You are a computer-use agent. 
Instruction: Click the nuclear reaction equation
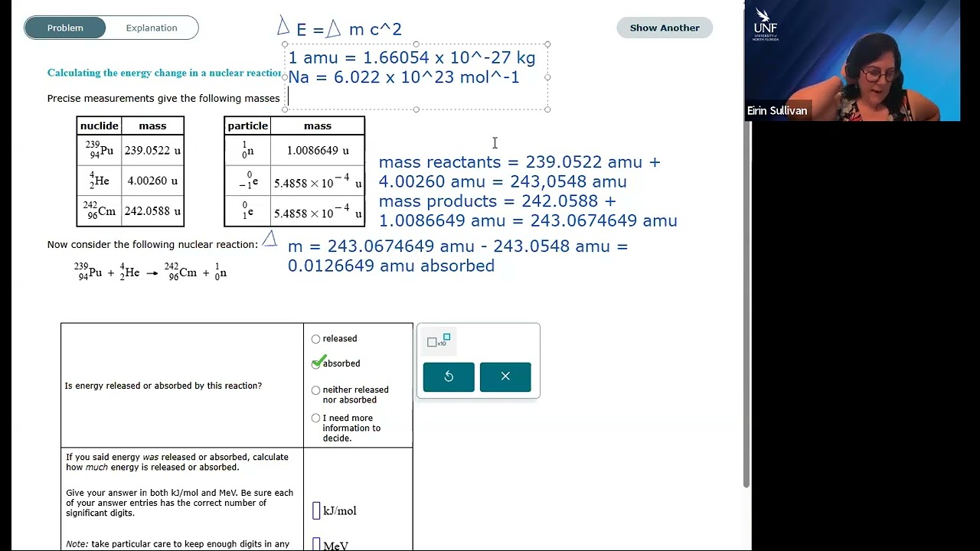coord(150,272)
